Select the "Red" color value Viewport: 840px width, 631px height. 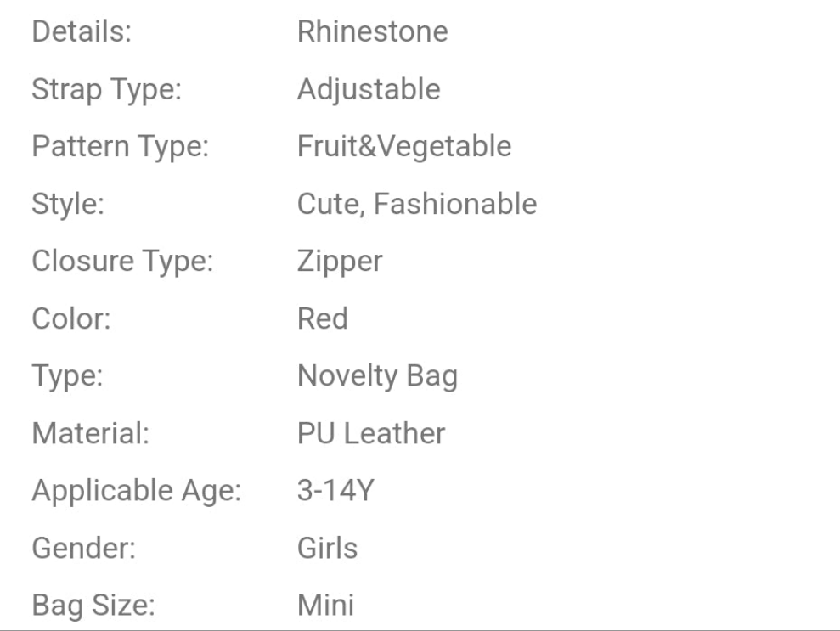click(323, 319)
